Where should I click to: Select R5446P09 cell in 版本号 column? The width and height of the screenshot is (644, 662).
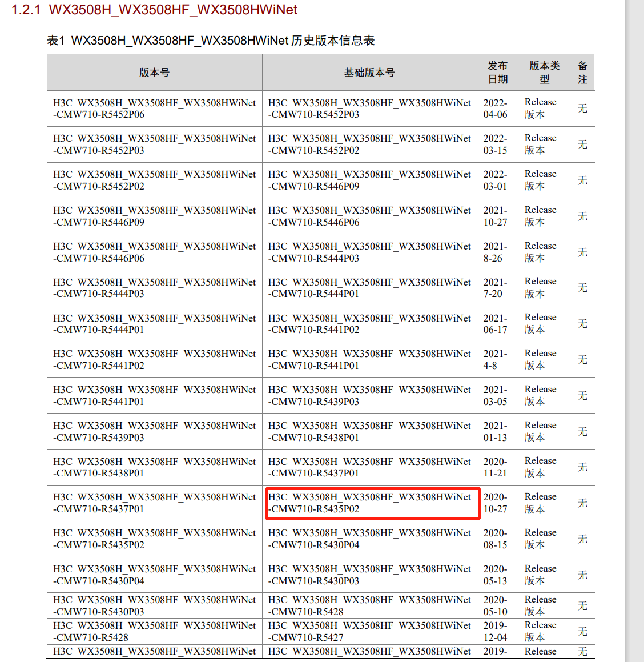point(155,216)
